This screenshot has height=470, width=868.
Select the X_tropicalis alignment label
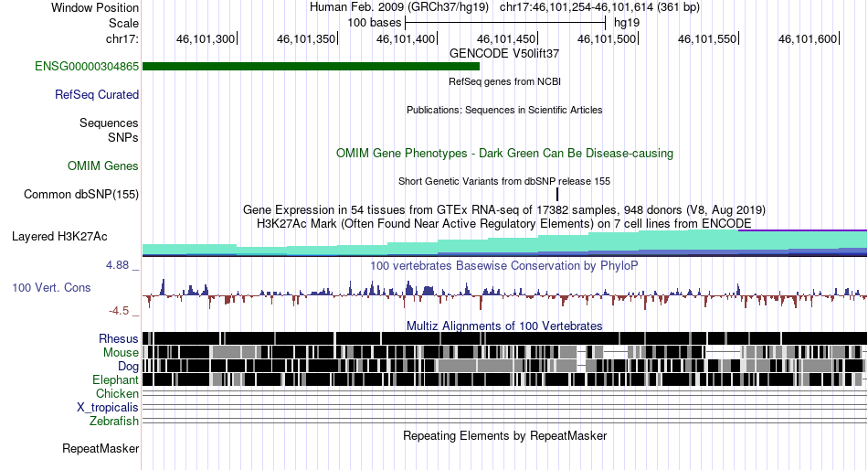click(x=108, y=408)
